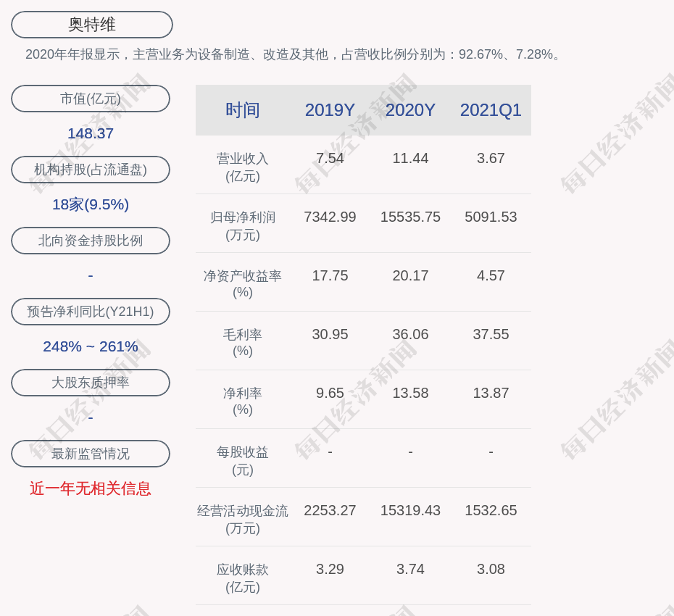
Task: Select net margin value 13.58
Action: [410, 393]
